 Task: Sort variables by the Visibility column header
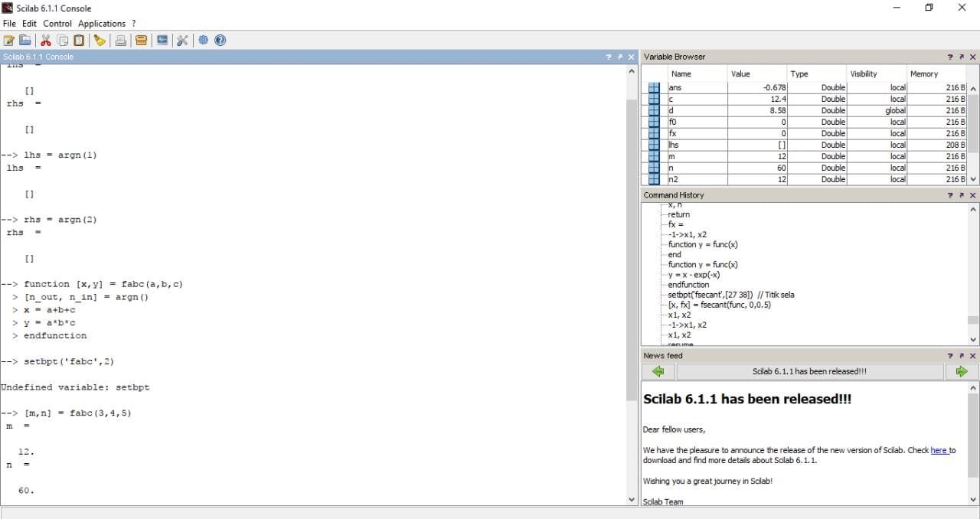pyautogui.click(x=877, y=74)
